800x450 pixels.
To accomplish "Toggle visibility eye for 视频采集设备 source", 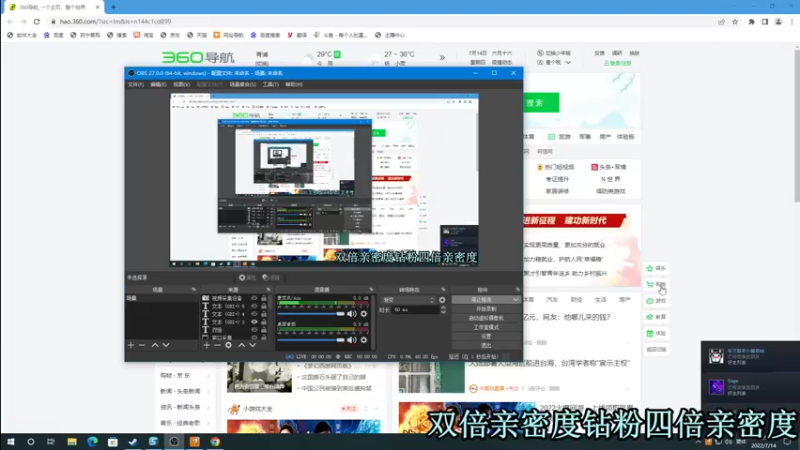I will (254, 298).
